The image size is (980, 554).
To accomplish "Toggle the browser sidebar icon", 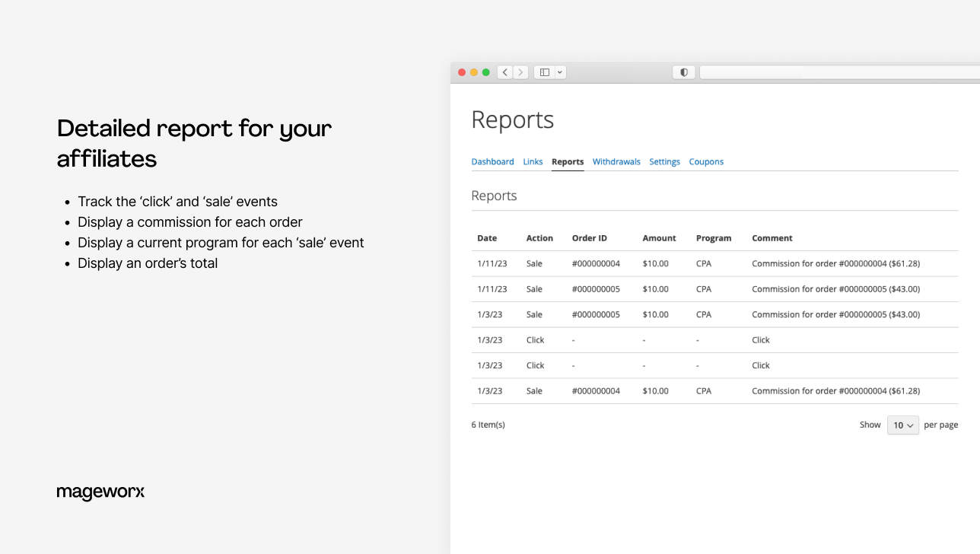I will (544, 72).
